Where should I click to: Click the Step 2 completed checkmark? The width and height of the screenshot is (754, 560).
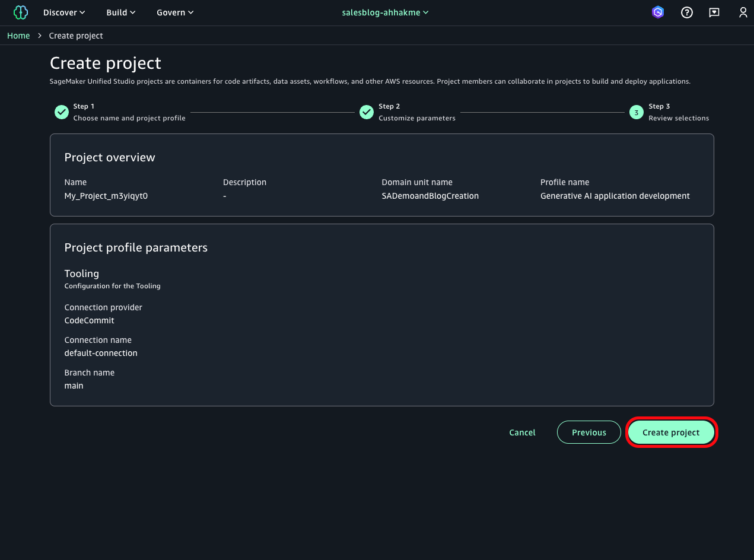coord(367,112)
